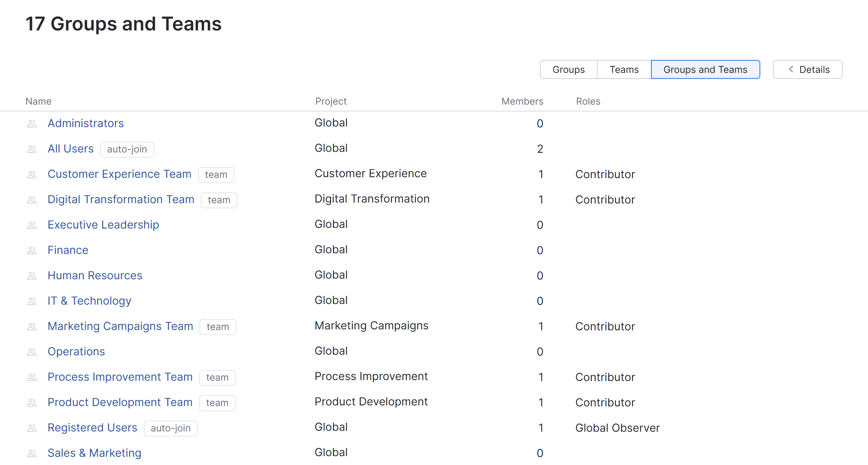868x465 pixels.
Task: Switch to the Teams filter tab
Action: tap(624, 69)
